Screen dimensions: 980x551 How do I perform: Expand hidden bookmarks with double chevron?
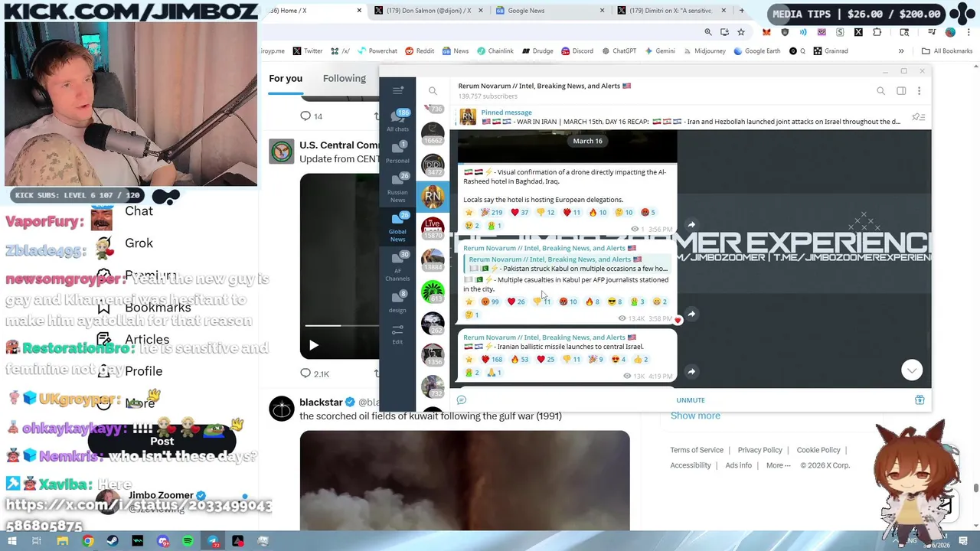point(901,51)
